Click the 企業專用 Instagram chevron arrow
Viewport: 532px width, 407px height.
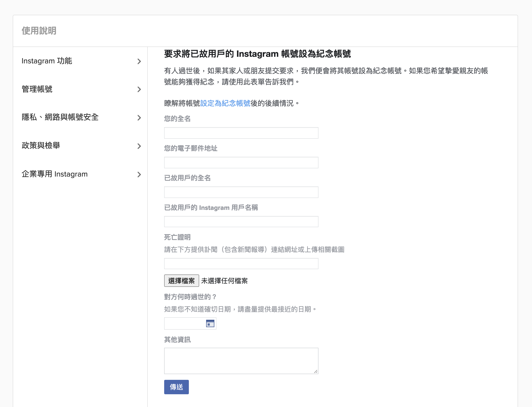click(x=139, y=174)
